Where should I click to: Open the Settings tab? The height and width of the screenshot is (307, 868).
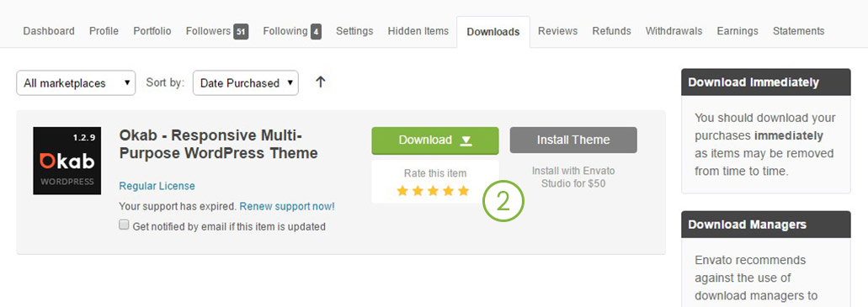[x=354, y=31]
